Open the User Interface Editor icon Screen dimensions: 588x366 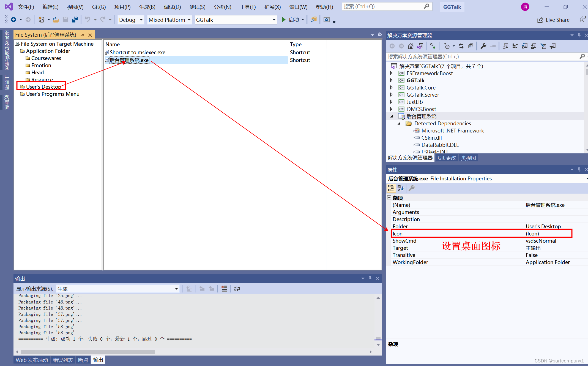point(534,46)
